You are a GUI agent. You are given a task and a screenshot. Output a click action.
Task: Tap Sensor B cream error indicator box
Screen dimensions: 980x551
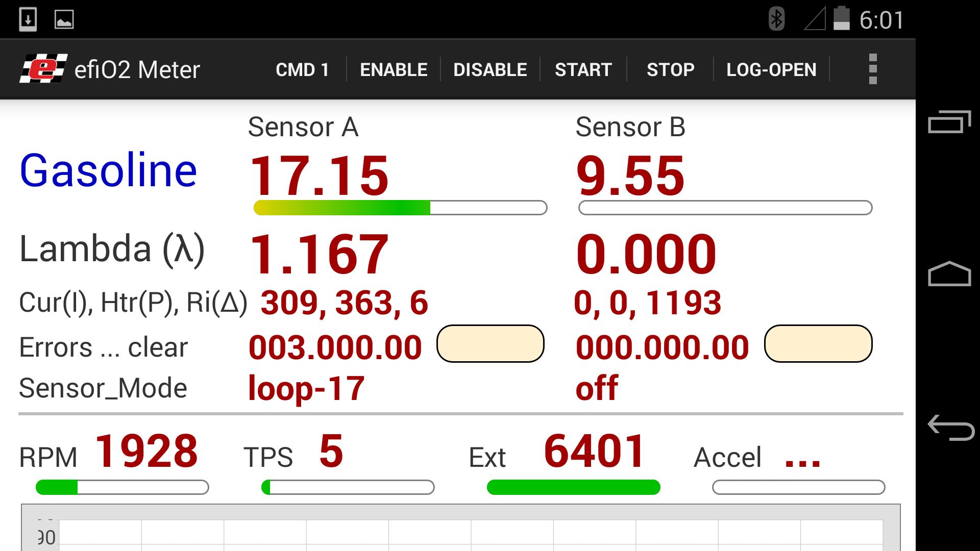818,343
